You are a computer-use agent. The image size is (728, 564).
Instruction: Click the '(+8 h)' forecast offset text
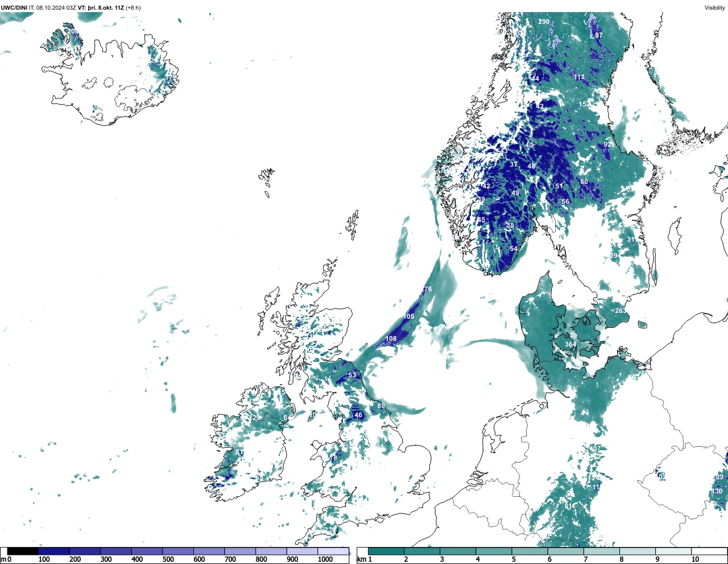[x=134, y=7]
